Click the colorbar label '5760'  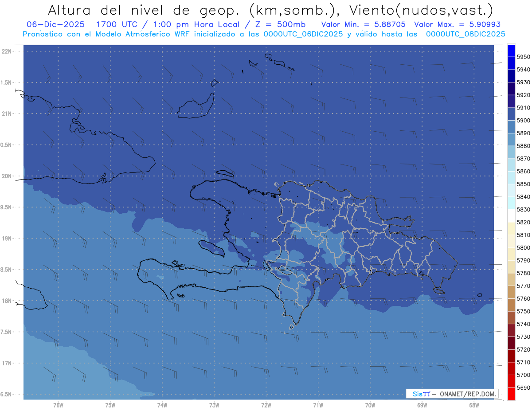(x=523, y=298)
